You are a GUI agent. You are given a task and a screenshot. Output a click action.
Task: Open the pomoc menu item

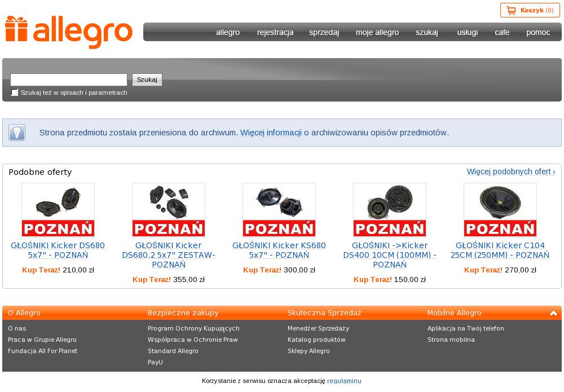point(538,32)
